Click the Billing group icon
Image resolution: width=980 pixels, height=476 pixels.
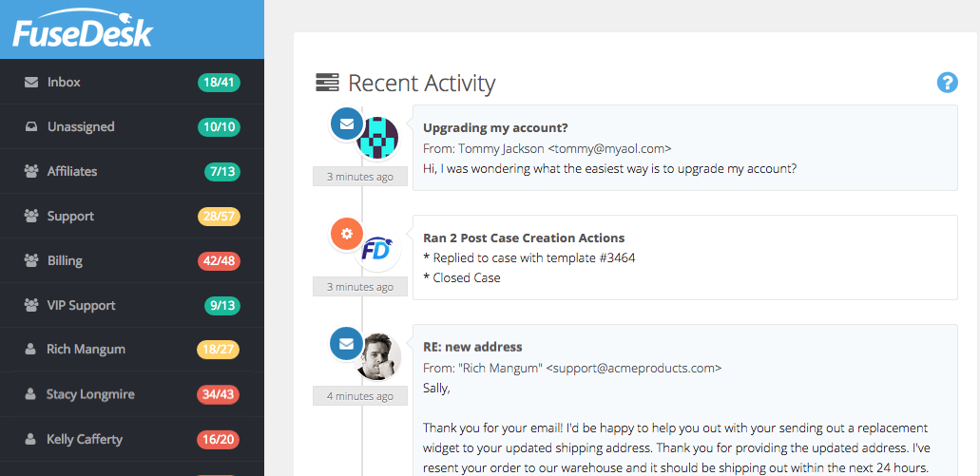(x=31, y=260)
